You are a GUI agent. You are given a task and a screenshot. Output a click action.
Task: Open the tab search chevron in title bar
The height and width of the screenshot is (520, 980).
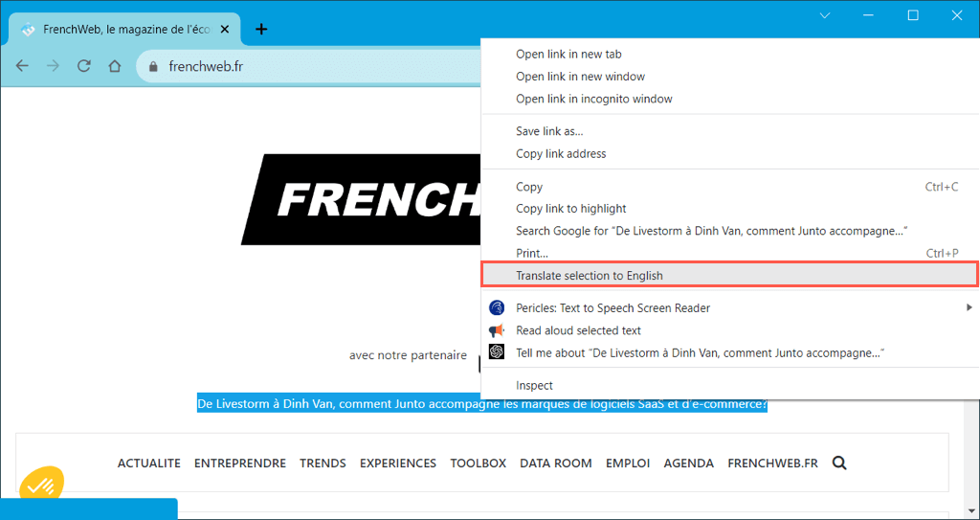pos(825,15)
